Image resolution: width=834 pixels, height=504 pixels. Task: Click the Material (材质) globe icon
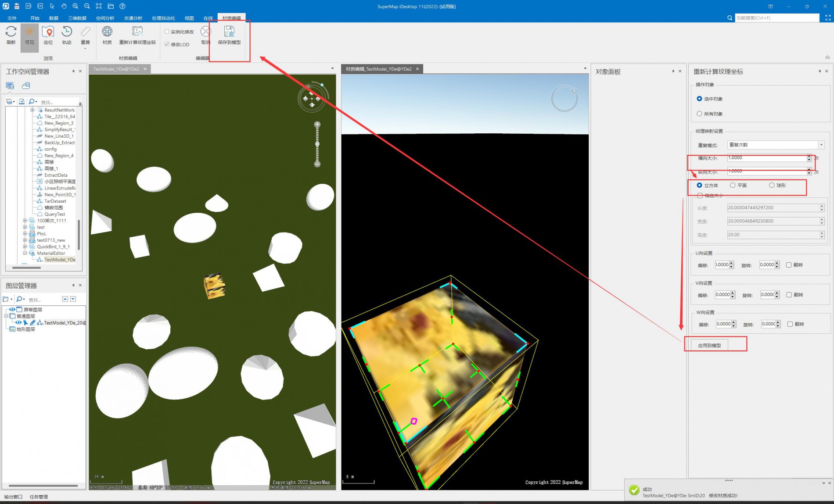point(107,32)
